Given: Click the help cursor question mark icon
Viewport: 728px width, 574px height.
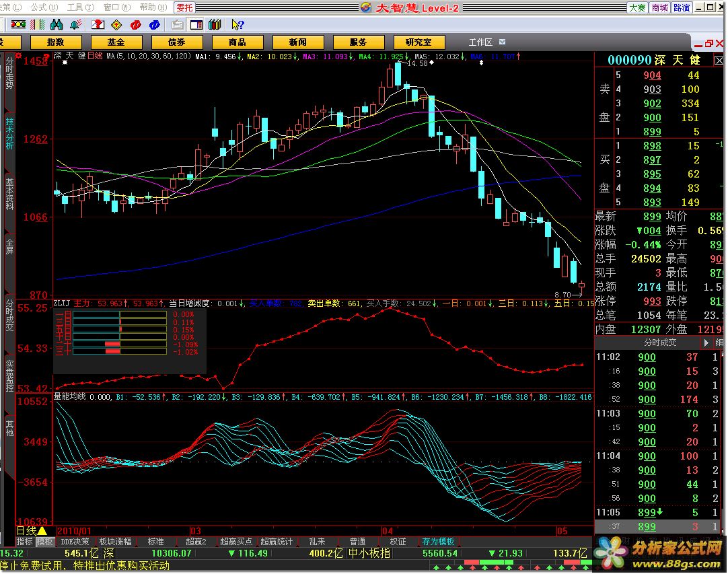Looking at the screenshot, I should [x=237, y=25].
